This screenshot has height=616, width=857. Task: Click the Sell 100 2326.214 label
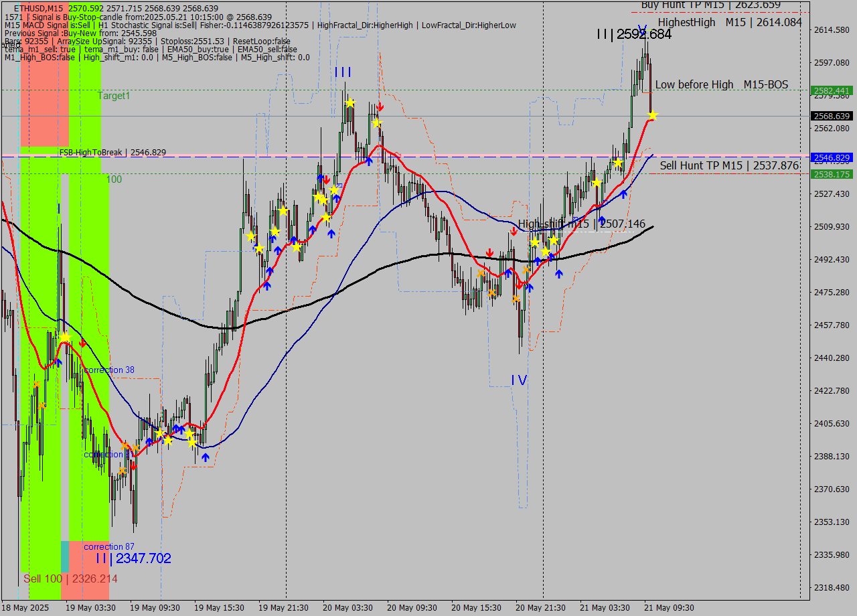(70, 579)
